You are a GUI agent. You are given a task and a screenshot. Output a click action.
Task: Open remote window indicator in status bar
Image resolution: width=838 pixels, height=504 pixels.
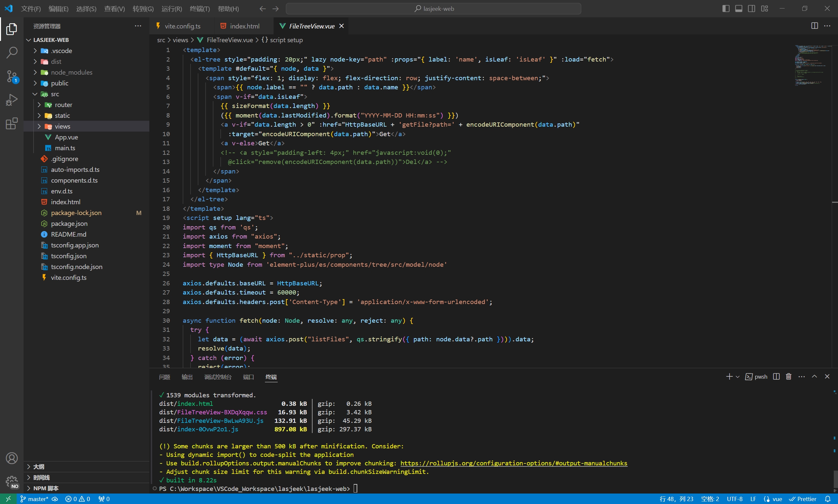[8, 499]
